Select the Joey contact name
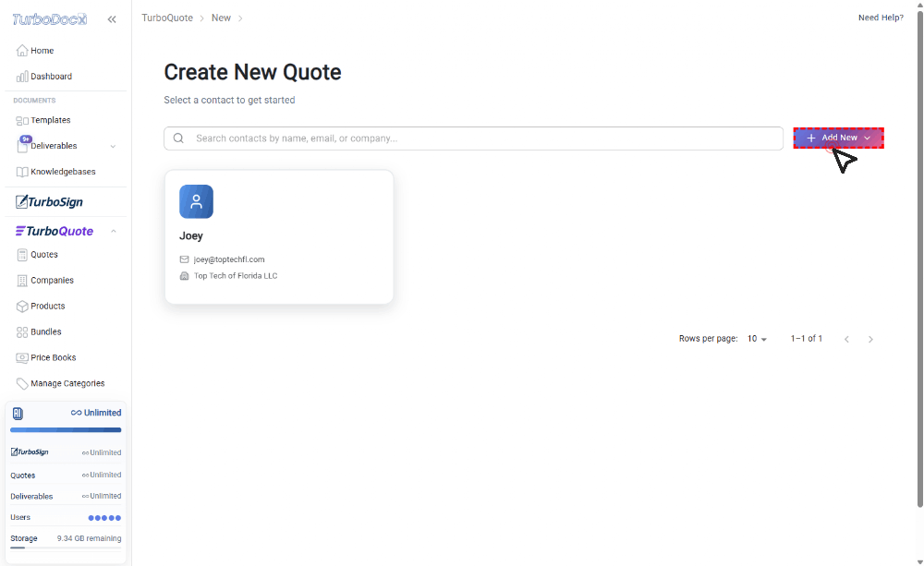 click(x=191, y=236)
